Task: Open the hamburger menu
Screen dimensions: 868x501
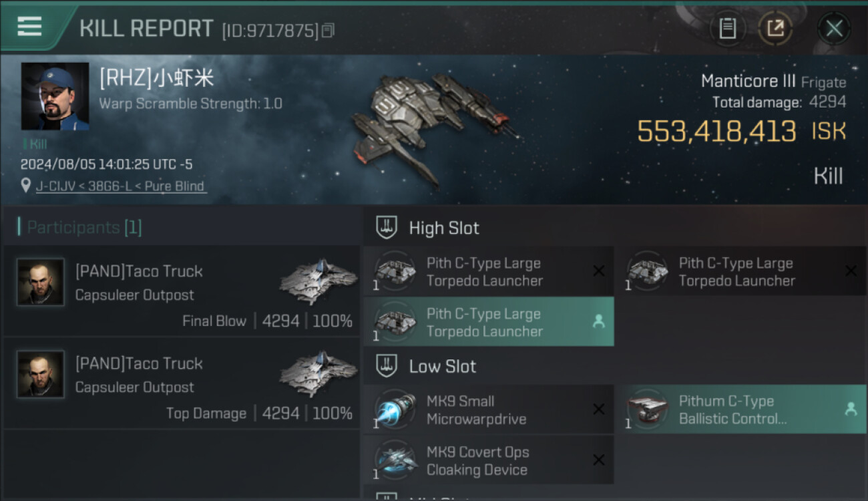Action: point(29,27)
